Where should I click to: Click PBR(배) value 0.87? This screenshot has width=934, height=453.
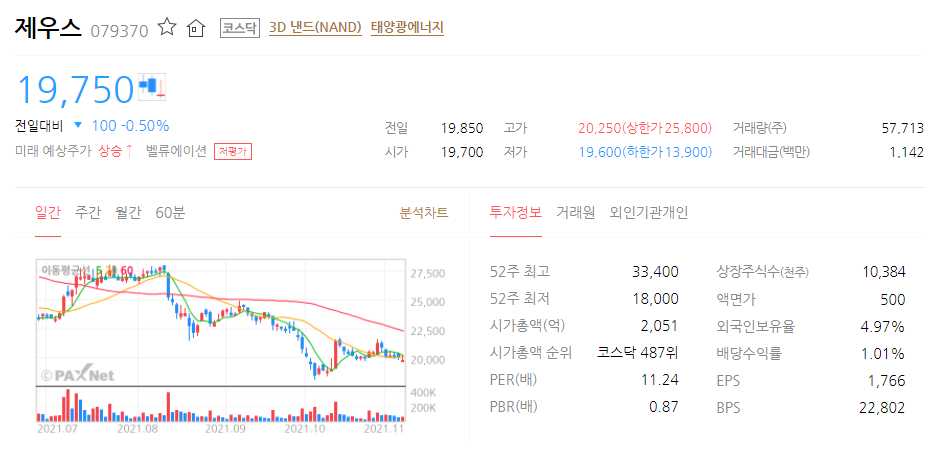[x=665, y=407]
